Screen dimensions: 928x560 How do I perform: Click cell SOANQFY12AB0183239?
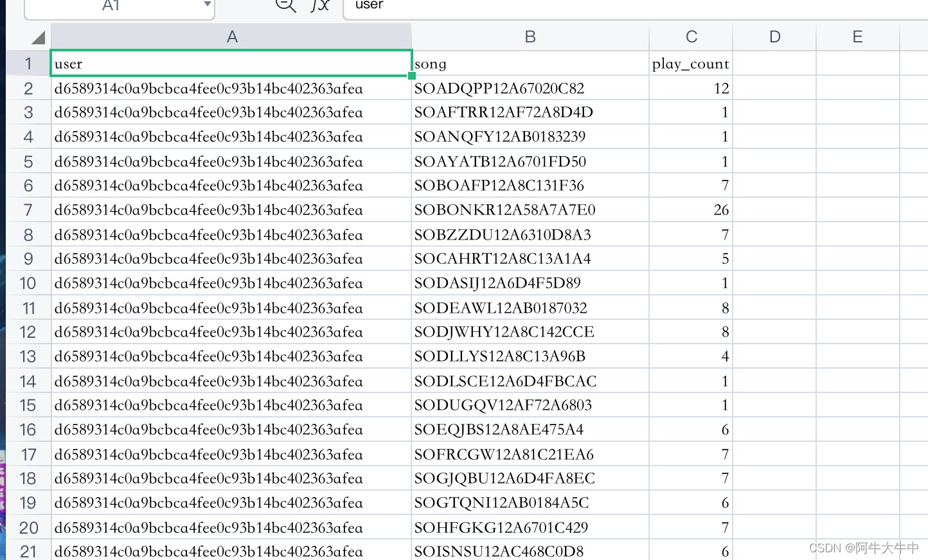point(530,137)
